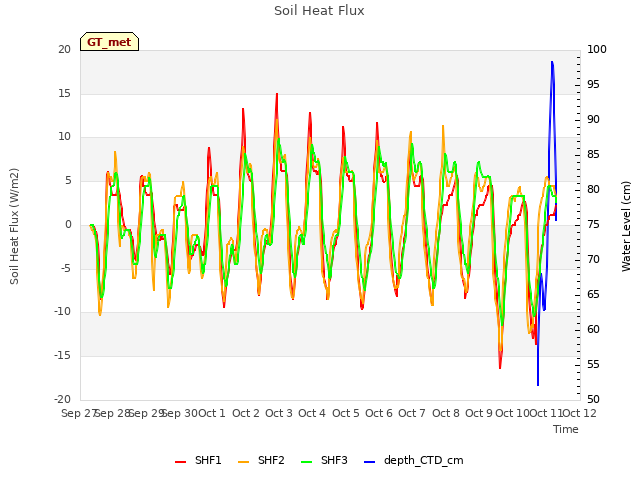Image resolution: width=640 pixels, height=480 pixels.
Task: Toggle depth_CTD_cm series in legend
Action: pos(413,460)
